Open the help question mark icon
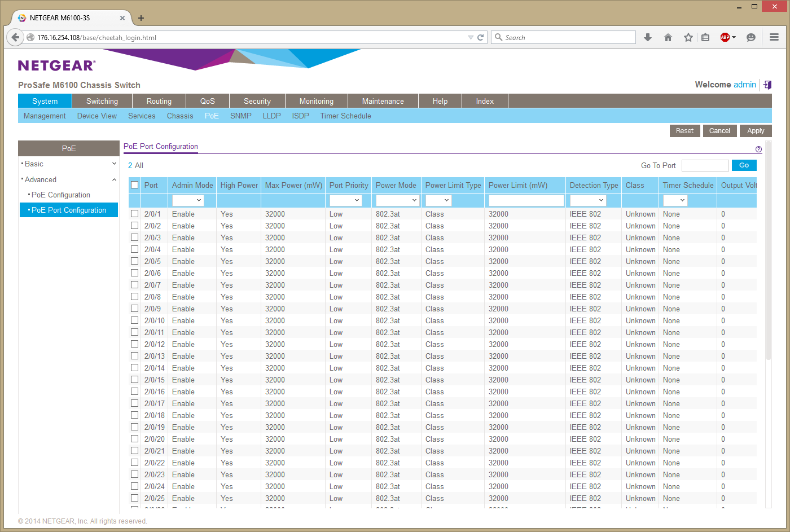Viewport: 790px width, 532px height. click(x=758, y=150)
